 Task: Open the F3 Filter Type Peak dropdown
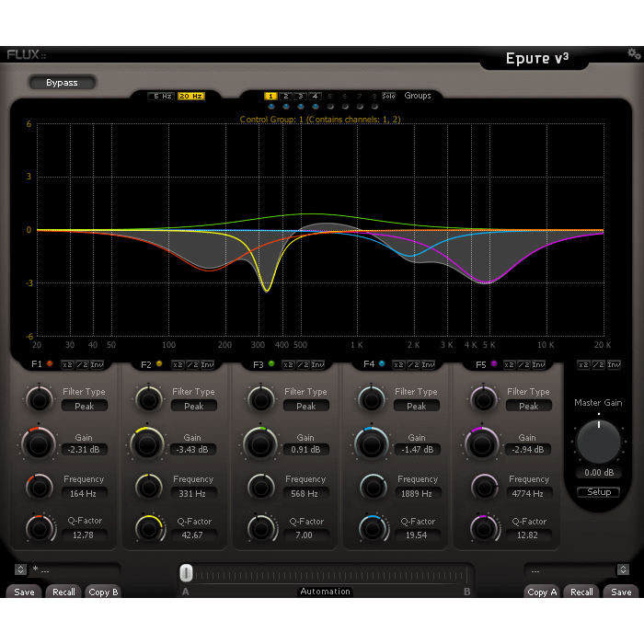click(306, 406)
